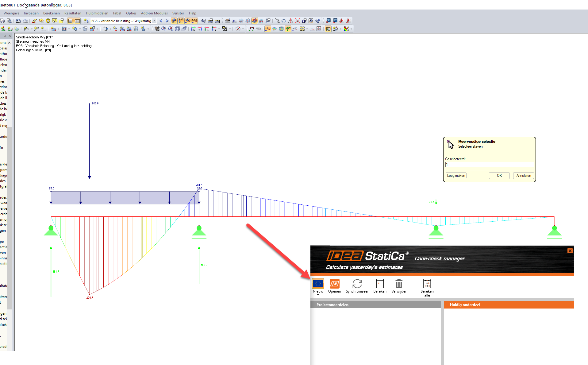
Task: Select the Print icon in the toolbar
Action: click(3, 21)
